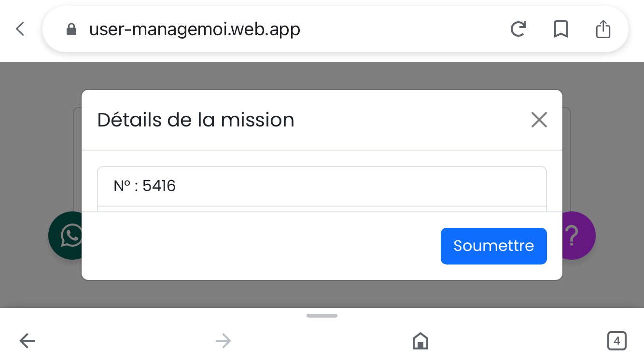Click the Détails de la mission heading
The height and width of the screenshot is (362, 644).
196,120
